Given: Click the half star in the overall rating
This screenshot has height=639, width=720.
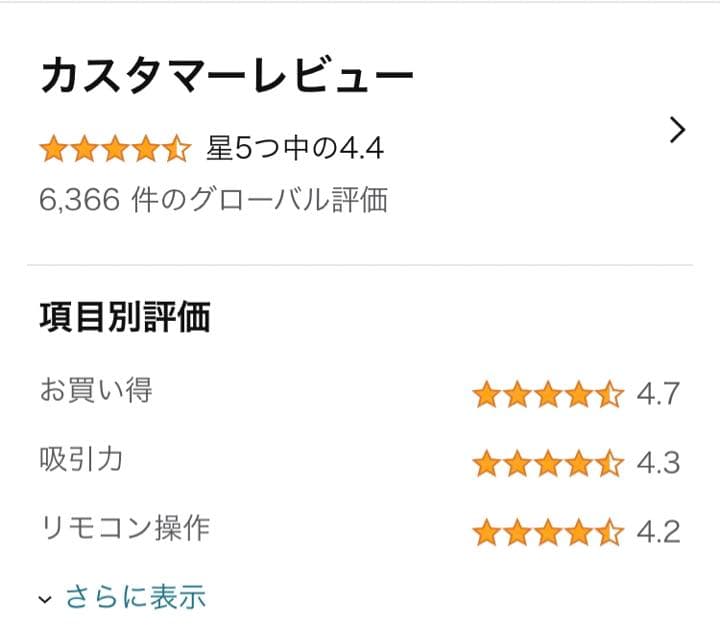Looking at the screenshot, I should 177,150.
